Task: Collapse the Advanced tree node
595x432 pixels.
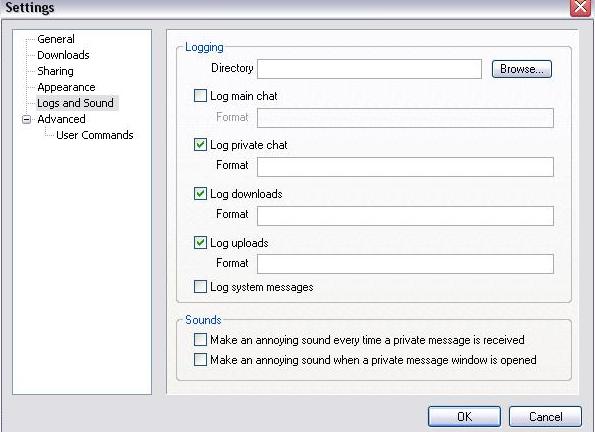Action: (27, 119)
